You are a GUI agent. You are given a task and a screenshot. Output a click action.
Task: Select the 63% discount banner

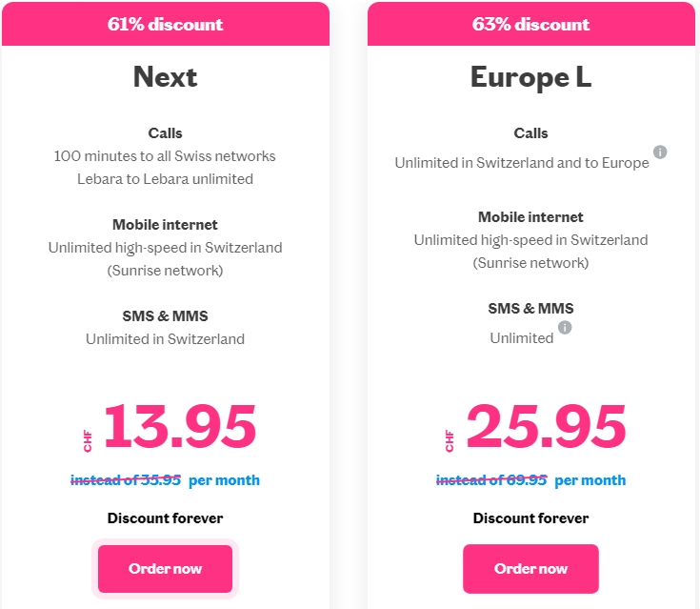pos(531,24)
